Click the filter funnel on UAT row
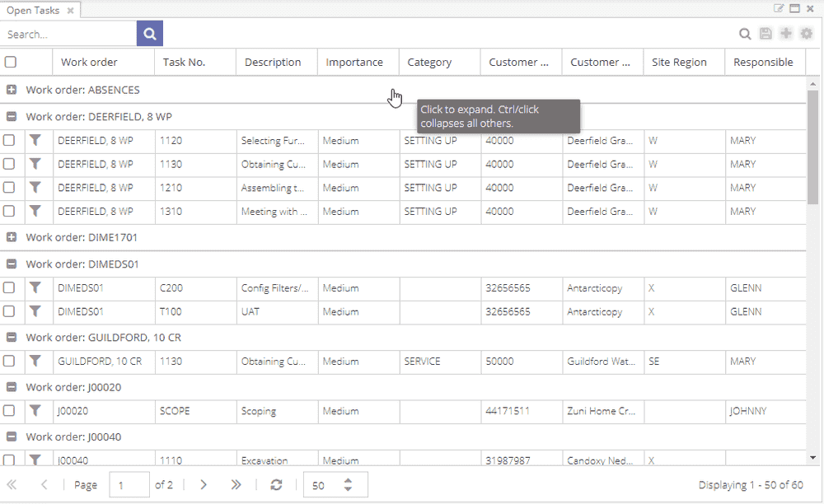The height and width of the screenshot is (504, 824). (35, 311)
